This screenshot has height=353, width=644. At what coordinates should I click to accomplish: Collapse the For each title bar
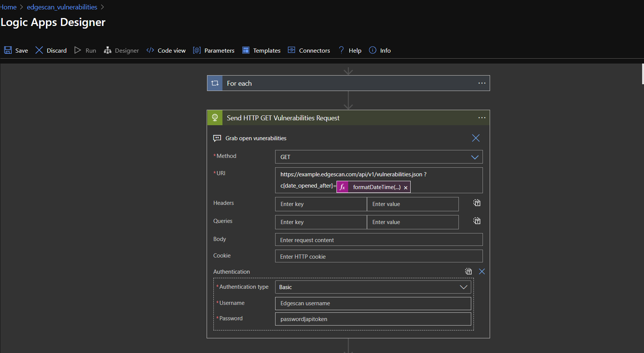tap(349, 83)
